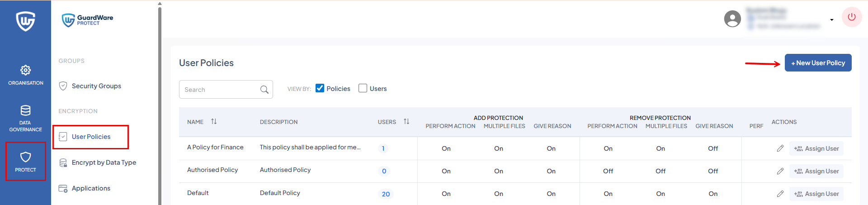868x205 pixels.
Task: Open Encrypt by Data Type menu
Action: tap(104, 162)
